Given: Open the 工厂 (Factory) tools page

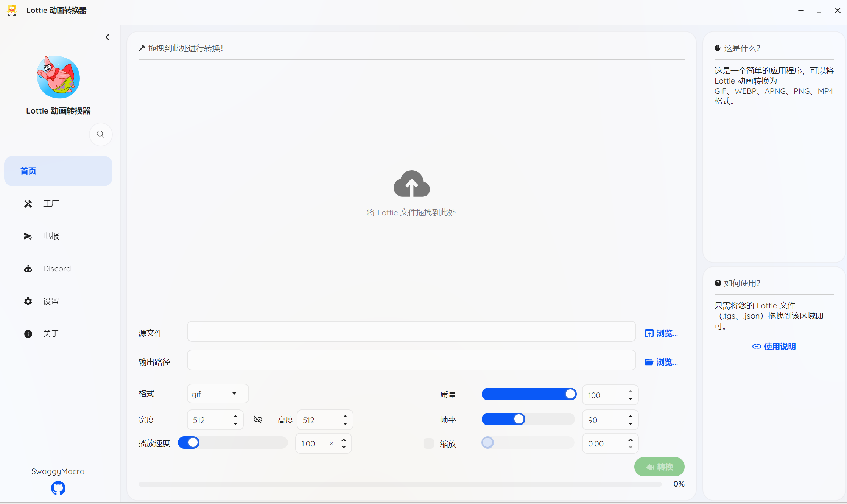Looking at the screenshot, I should tap(51, 204).
